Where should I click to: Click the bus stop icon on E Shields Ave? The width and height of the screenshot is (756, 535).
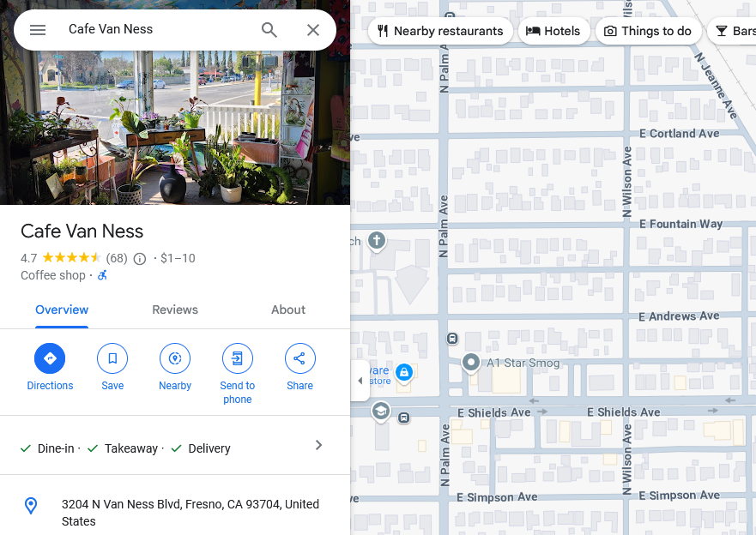pyautogui.click(x=404, y=418)
